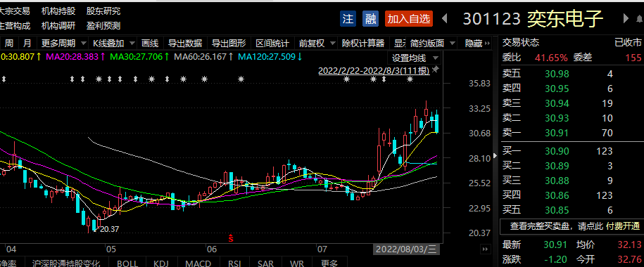Click the 注 registration-system badge icon
The height and width of the screenshot is (267, 644).
tap(348, 19)
